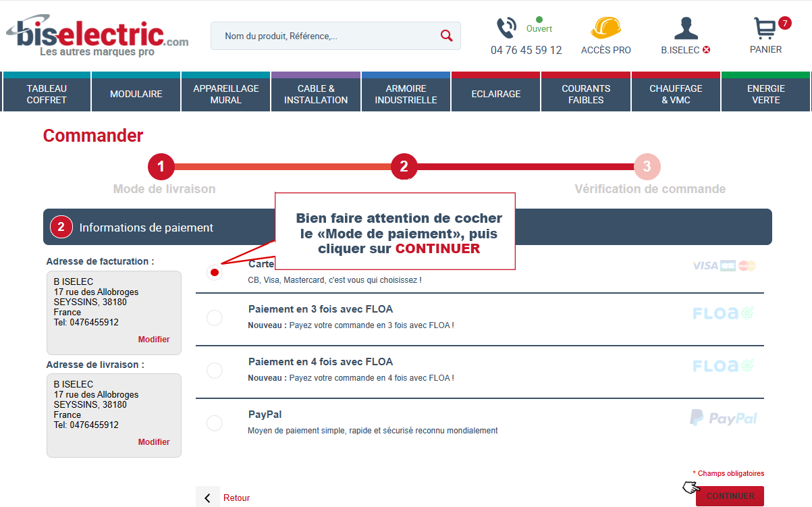Log out via red X beside B.ISELEC
Screen dimensions: 812x507
[706, 50]
